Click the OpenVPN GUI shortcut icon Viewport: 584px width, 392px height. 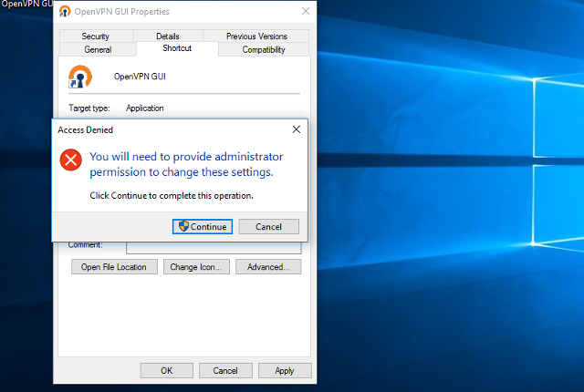click(x=80, y=77)
